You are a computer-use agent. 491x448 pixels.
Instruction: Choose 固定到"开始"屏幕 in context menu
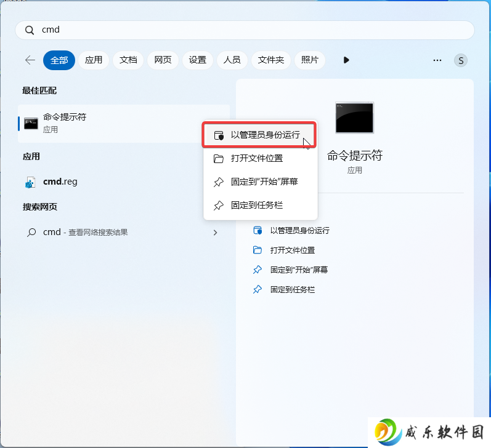click(260, 182)
